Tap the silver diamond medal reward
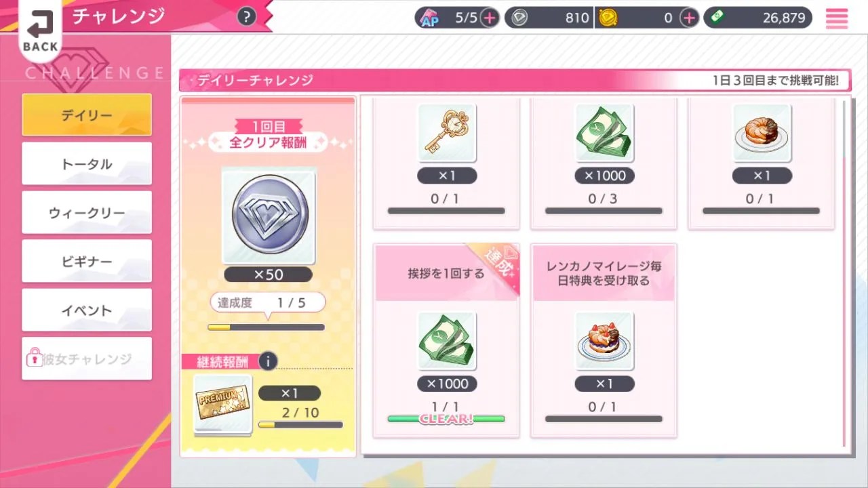The height and width of the screenshot is (488, 868). [269, 216]
